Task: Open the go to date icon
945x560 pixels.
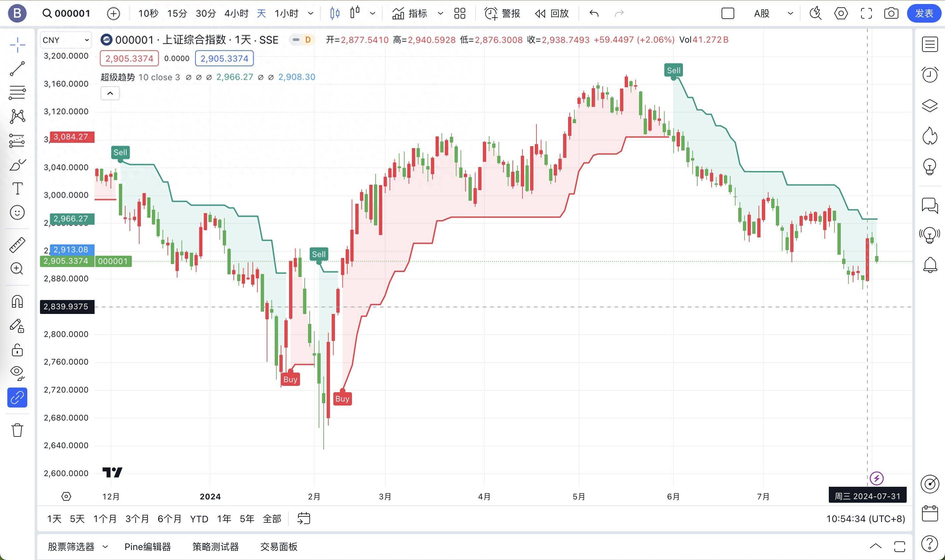Action: (x=303, y=518)
